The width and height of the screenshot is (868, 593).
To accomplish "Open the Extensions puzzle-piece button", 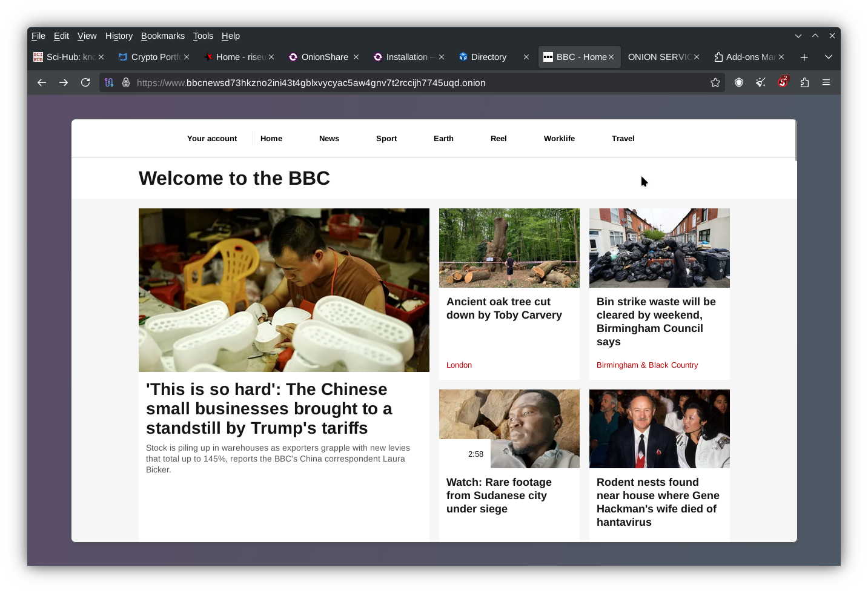I will [804, 82].
